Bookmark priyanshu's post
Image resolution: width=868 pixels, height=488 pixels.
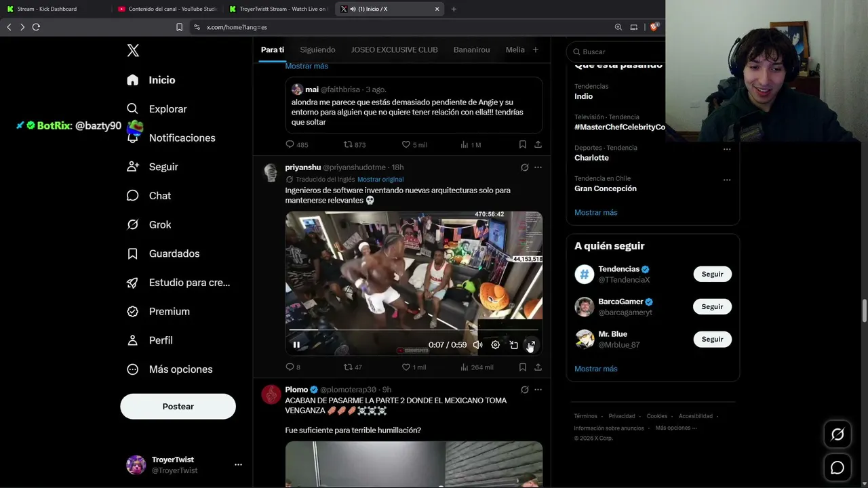pyautogui.click(x=522, y=367)
